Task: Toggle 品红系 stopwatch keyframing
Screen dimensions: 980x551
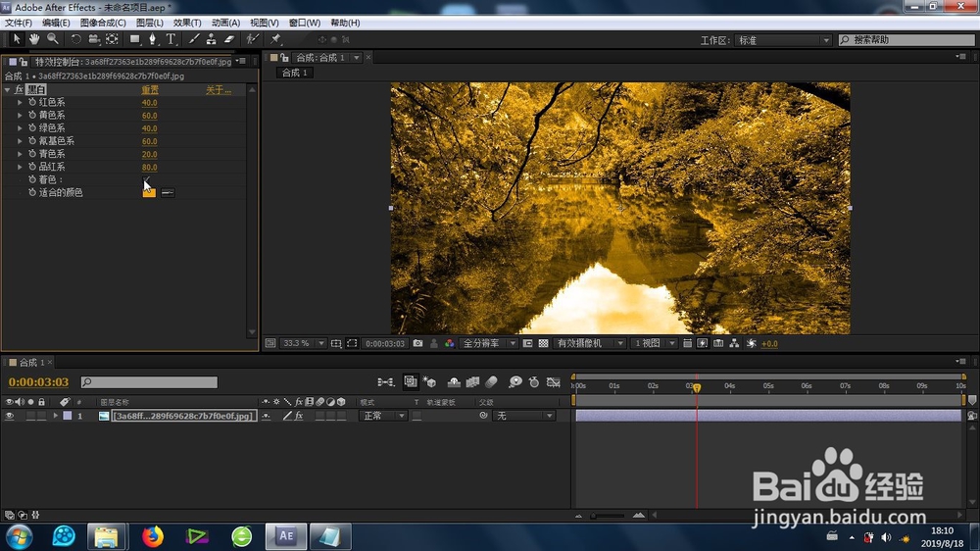Action: (x=32, y=167)
